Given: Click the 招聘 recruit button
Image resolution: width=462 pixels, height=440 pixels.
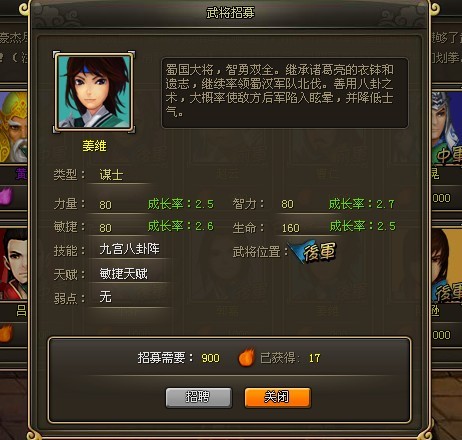Looking at the screenshot, I should 199,397.
